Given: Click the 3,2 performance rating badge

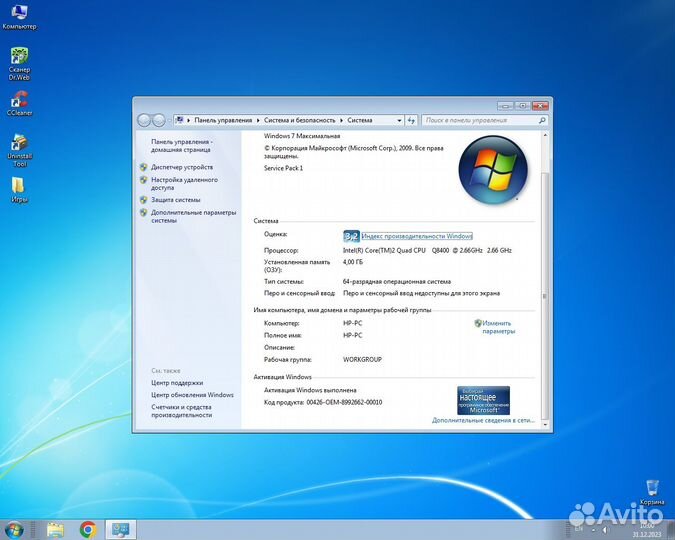Looking at the screenshot, I should pos(351,236).
